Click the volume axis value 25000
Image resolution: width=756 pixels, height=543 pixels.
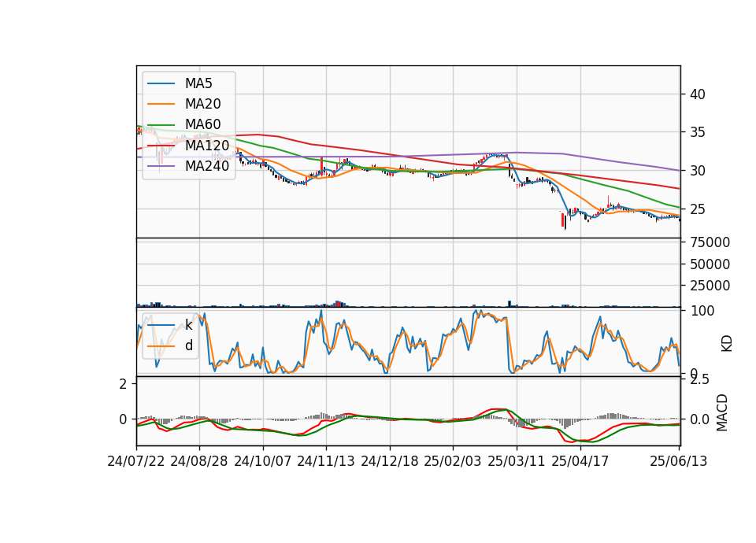[x=710, y=286]
